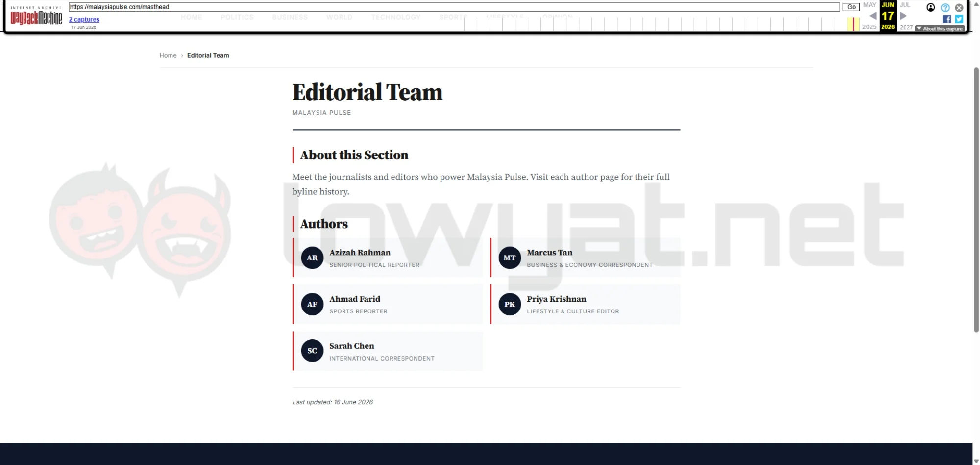Open Marcus Tan's author name
The height and width of the screenshot is (465, 980).
[x=549, y=253]
